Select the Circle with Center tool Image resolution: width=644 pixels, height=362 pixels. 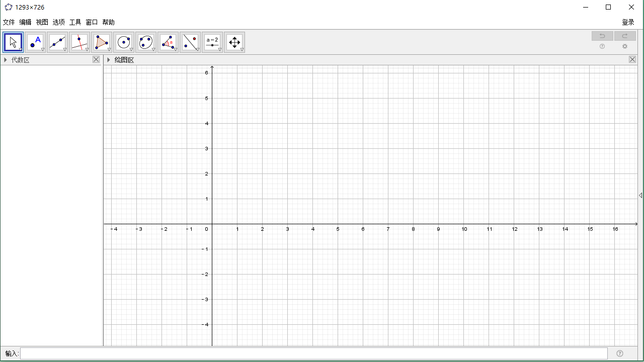123,42
